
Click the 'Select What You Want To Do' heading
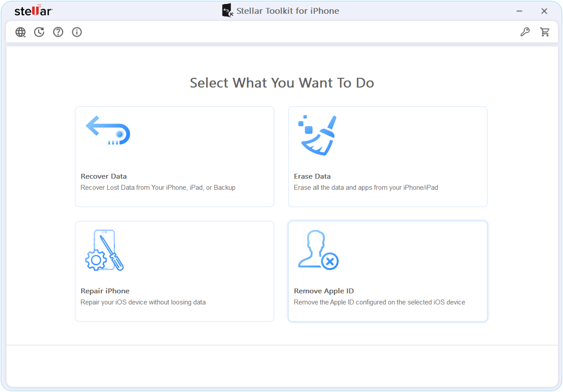282,83
